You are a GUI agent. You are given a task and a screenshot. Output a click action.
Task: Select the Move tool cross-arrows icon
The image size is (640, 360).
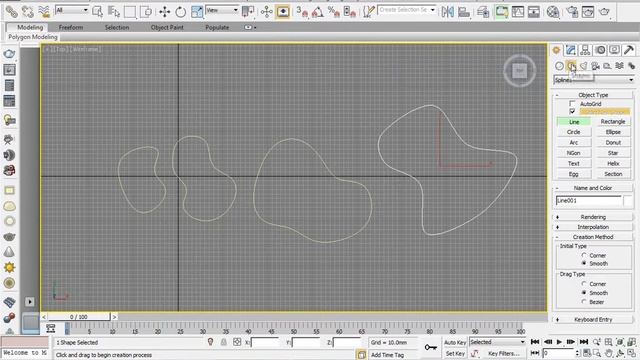(x=164, y=12)
